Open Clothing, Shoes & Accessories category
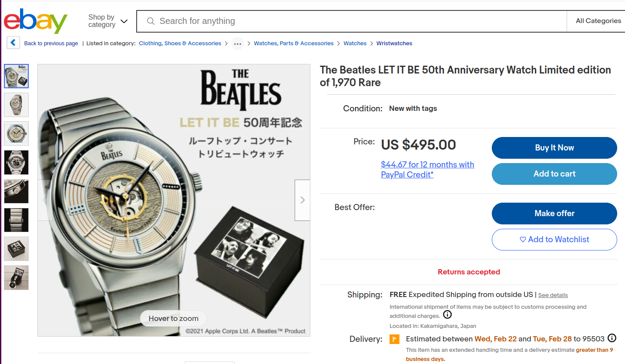Screen dimensions: 625x364 click(x=180, y=43)
